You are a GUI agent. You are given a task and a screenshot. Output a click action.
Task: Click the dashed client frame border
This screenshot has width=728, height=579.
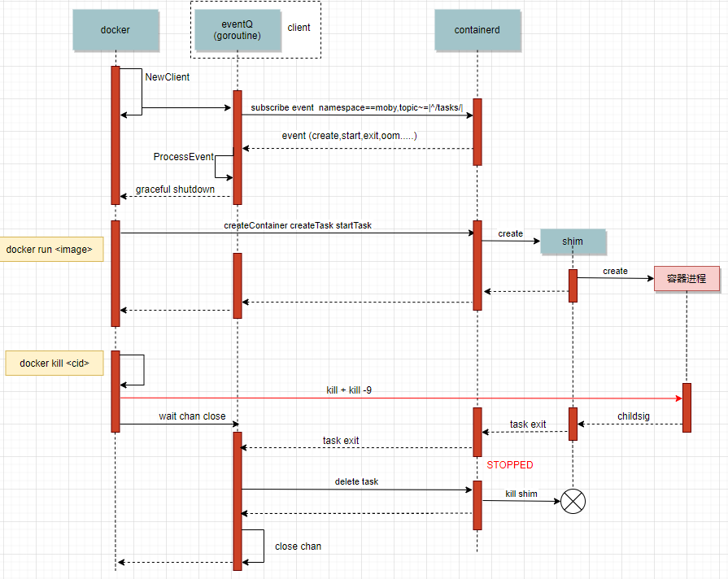coord(321,30)
